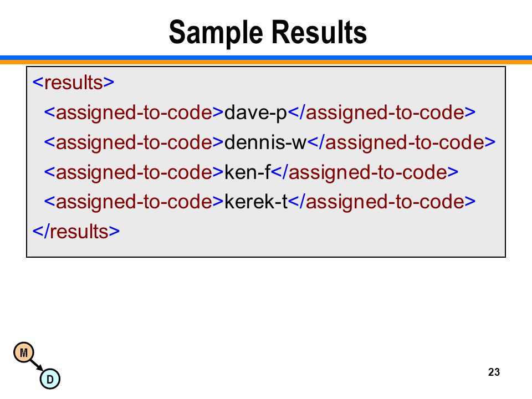Select the dave-p value text

(255, 113)
